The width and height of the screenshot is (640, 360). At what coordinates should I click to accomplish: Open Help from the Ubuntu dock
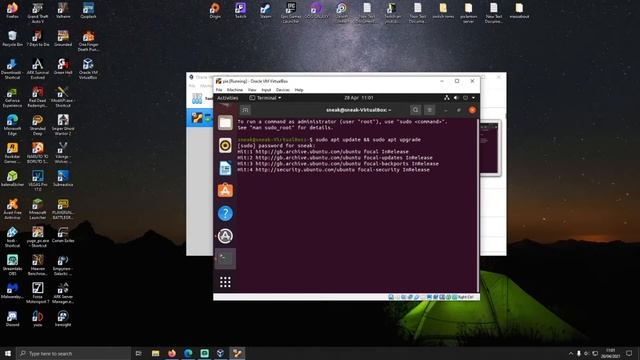pyautogui.click(x=225, y=213)
